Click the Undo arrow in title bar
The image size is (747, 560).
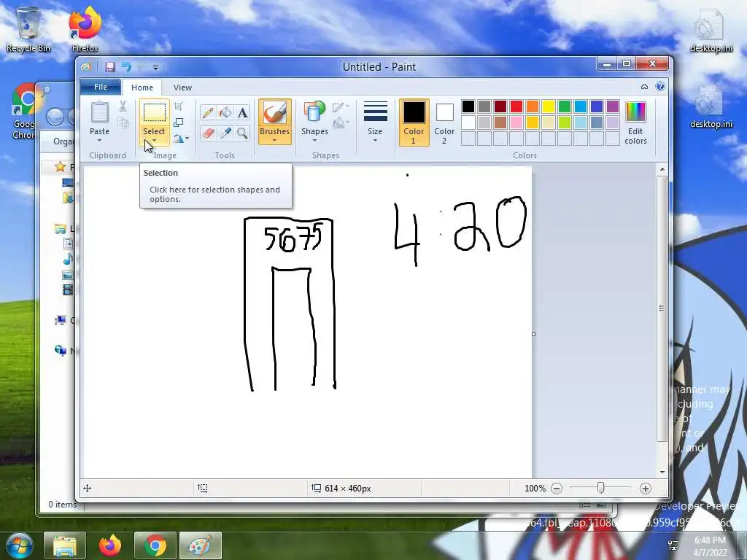126,67
